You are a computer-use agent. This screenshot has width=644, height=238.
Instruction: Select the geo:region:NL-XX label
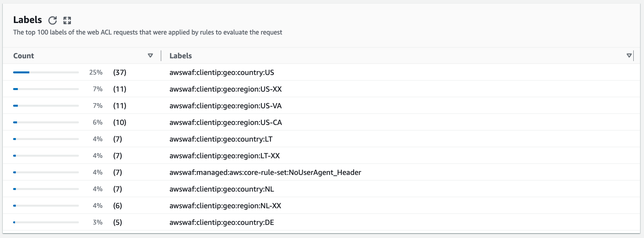(225, 206)
